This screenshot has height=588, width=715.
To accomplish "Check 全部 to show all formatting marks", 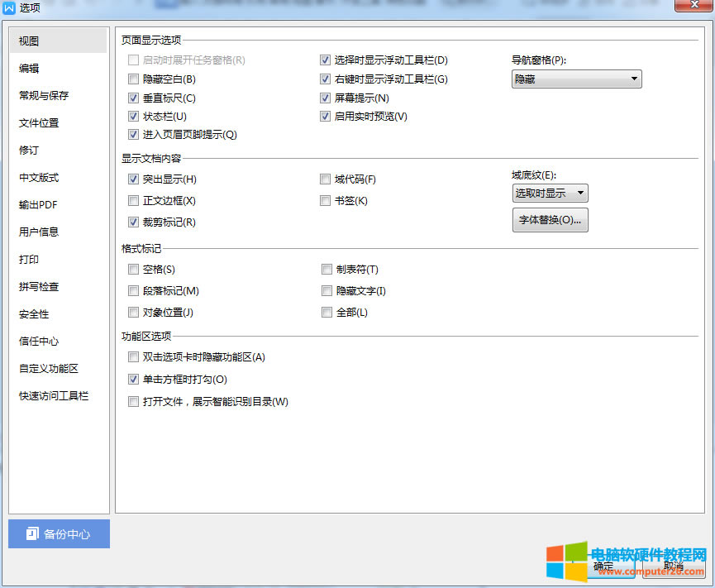I will tap(326, 312).
